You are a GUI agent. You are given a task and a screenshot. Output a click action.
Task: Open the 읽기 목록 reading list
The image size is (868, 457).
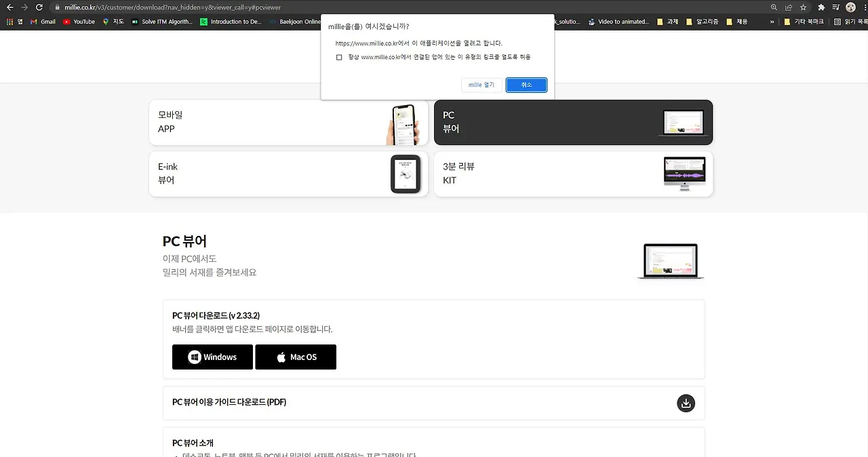(851, 22)
